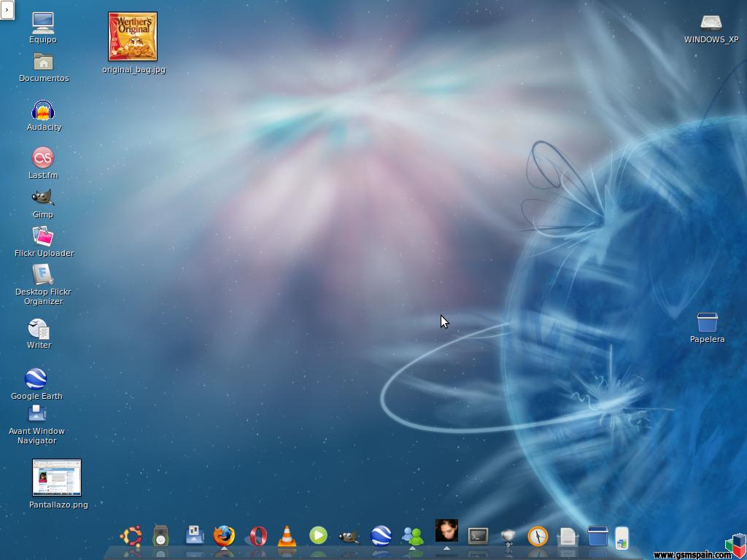
Task: Open the terminal from the dock
Action: click(x=478, y=536)
